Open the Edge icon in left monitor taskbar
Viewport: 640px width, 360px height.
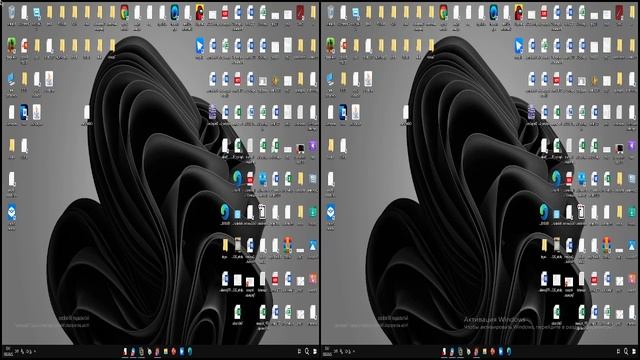point(190,351)
